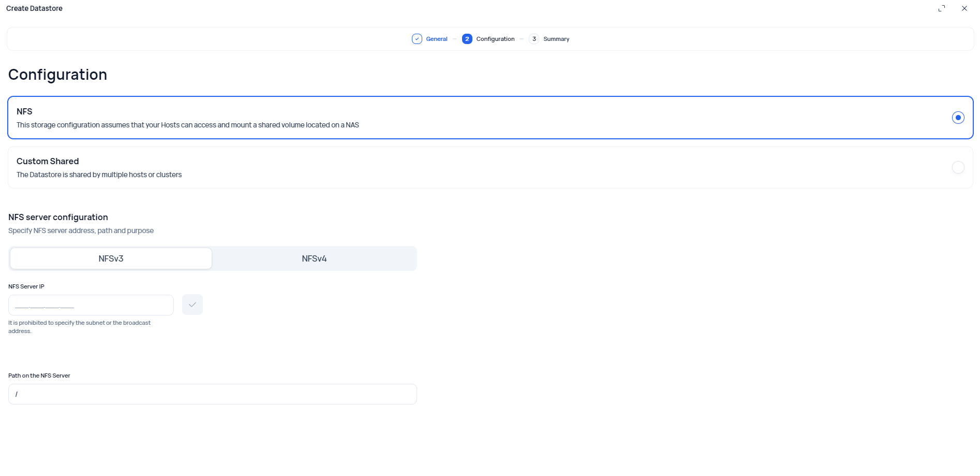Viewport: 980px width, 476px height.
Task: Switch to the NFSv4 tab
Action: point(314,258)
